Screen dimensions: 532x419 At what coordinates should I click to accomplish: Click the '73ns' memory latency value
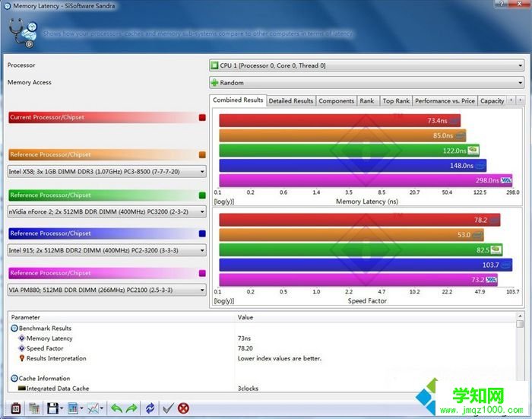(x=244, y=338)
